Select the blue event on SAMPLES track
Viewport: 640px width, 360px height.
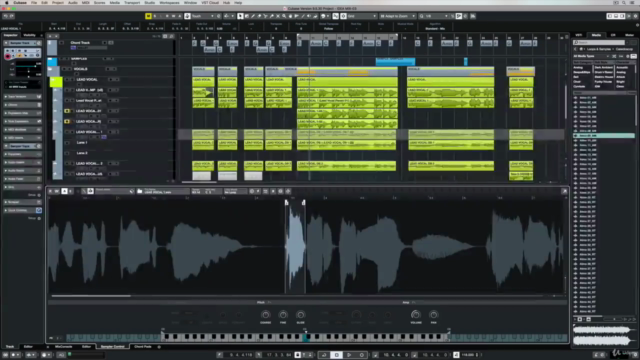click(x=395, y=61)
